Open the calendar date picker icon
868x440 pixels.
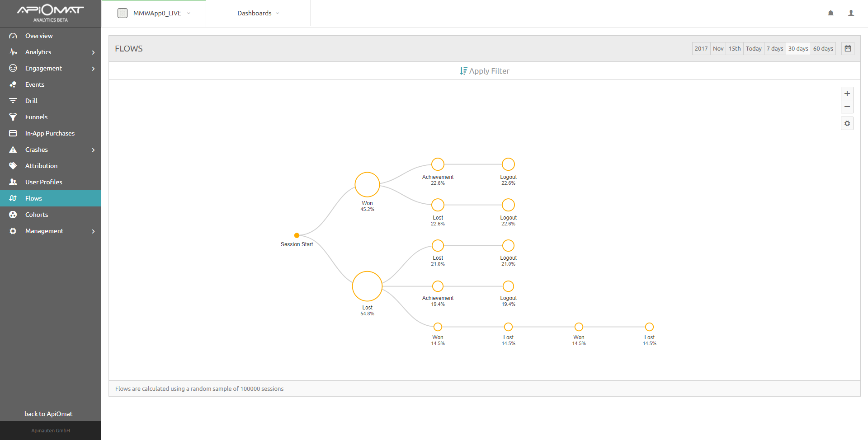pos(848,48)
